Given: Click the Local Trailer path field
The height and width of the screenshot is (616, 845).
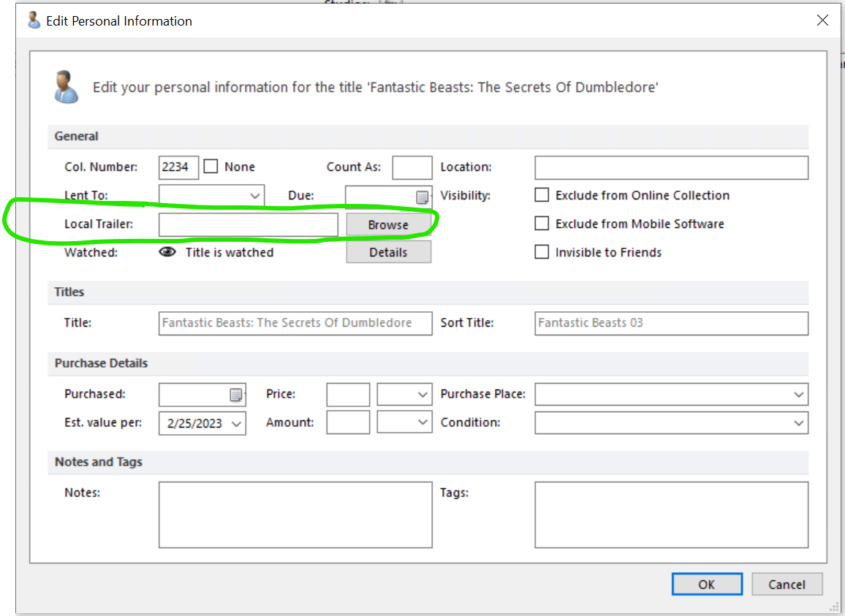Looking at the screenshot, I should 249,225.
